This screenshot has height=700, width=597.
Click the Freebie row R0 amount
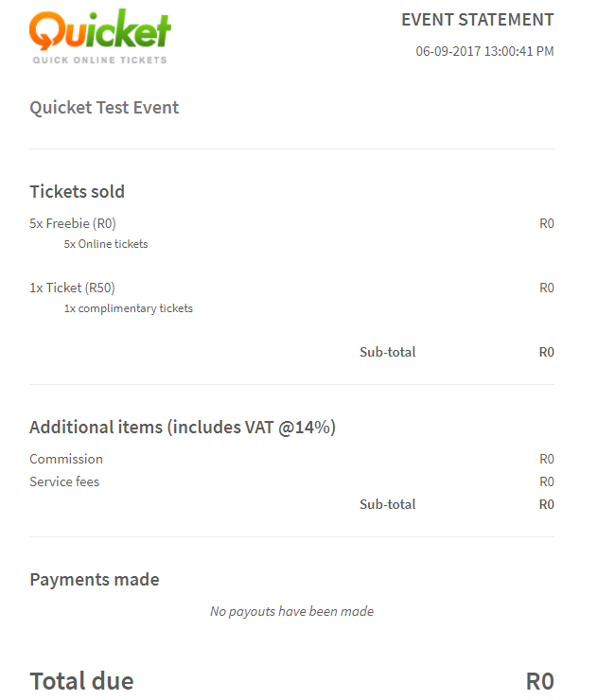(x=546, y=223)
